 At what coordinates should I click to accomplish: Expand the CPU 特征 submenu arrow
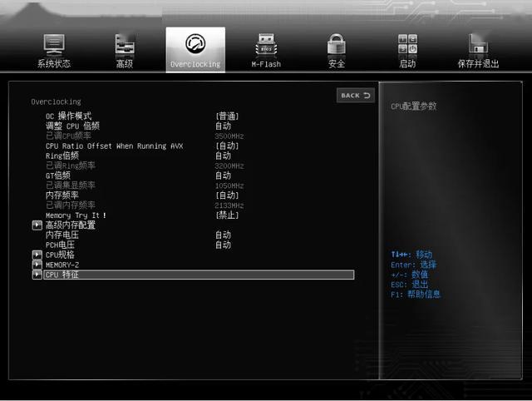pyautogui.click(x=37, y=275)
